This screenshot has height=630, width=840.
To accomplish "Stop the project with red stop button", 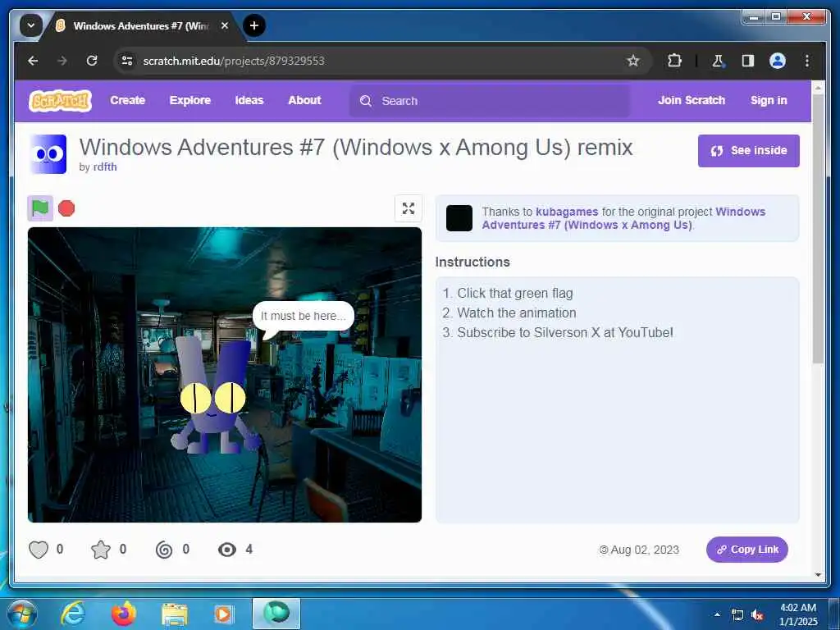I will point(66,208).
